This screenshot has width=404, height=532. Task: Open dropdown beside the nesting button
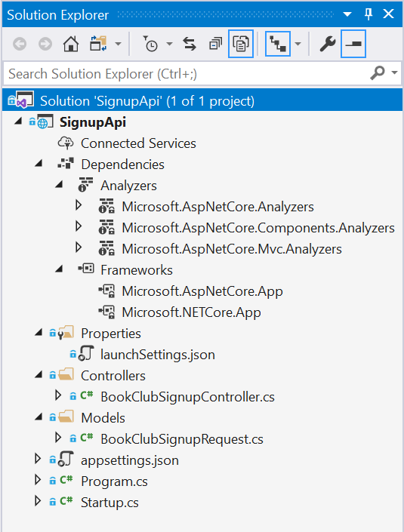[x=298, y=44]
